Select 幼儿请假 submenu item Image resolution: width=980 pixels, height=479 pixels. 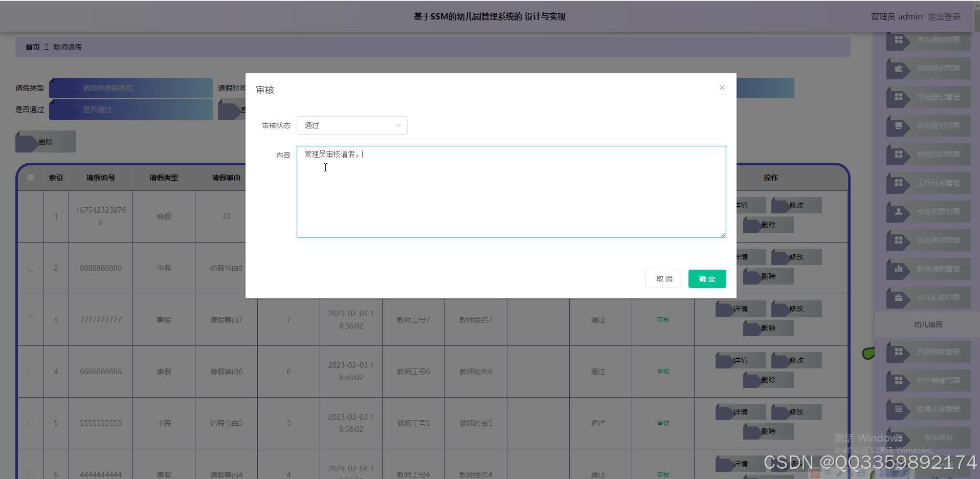[x=928, y=324]
